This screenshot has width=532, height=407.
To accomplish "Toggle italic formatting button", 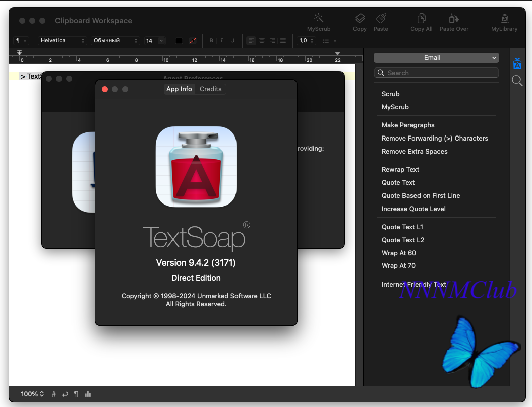I will [x=221, y=41].
